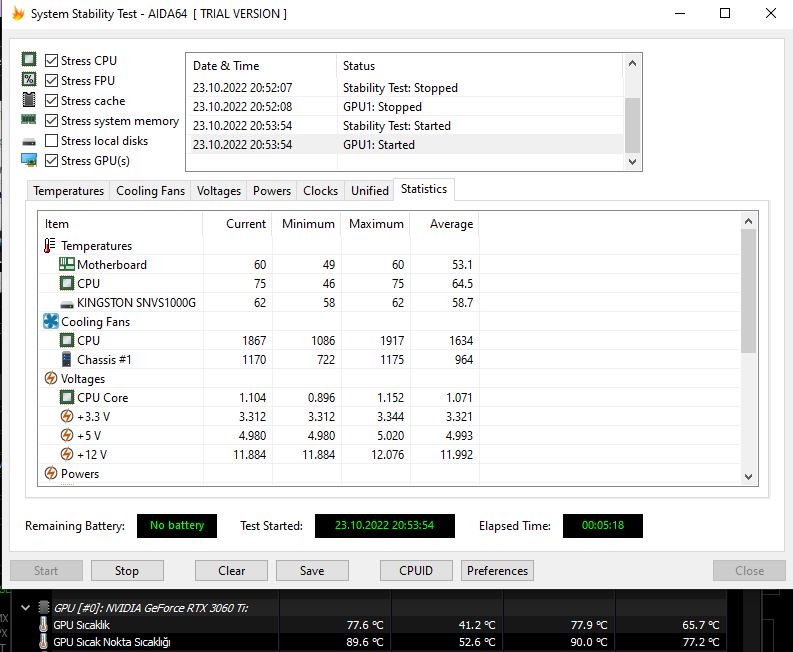The height and width of the screenshot is (652, 793).
Task: Disable the Stress cache checkbox
Action: click(51, 101)
